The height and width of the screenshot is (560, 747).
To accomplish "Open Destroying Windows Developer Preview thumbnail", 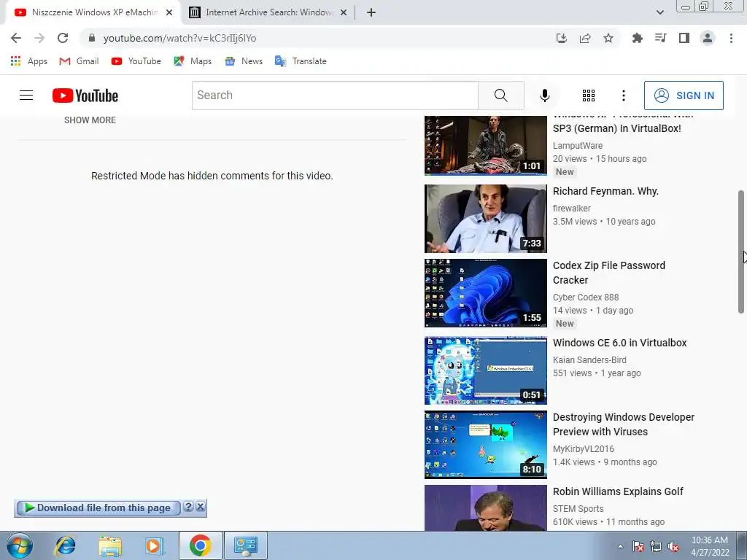I will 485,444.
